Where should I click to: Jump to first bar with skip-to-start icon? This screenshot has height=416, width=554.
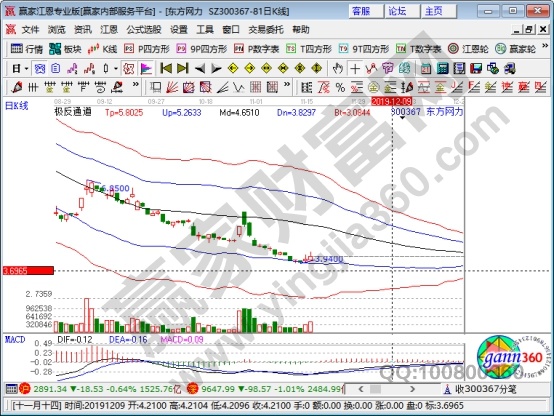coord(166,68)
